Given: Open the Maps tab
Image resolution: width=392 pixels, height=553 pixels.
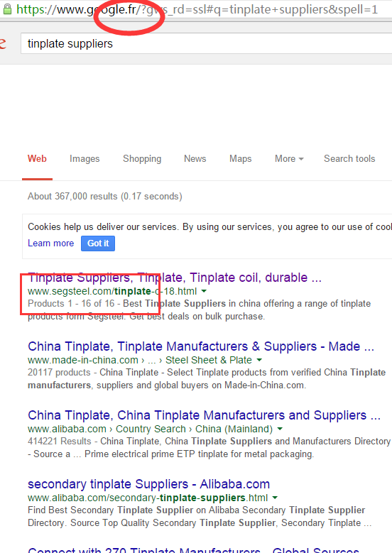Looking at the screenshot, I should [240, 159].
